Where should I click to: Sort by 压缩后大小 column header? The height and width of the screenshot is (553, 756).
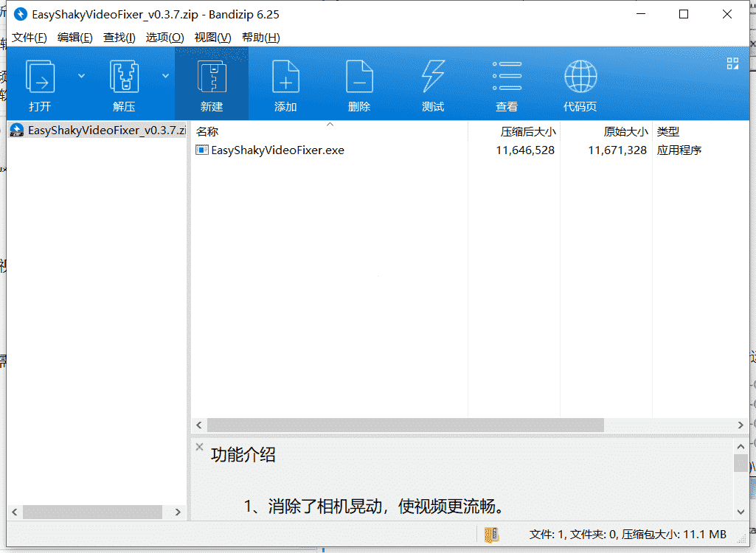[514, 131]
